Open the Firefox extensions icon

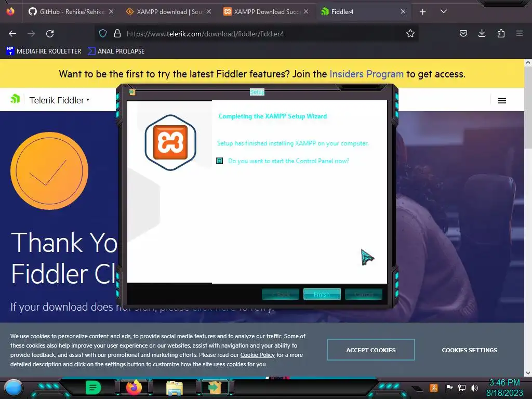click(x=501, y=33)
